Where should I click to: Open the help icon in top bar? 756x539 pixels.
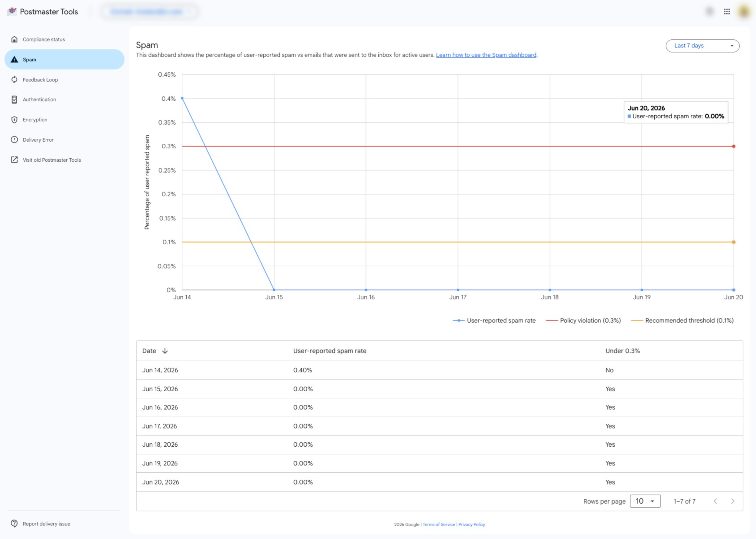coord(709,12)
